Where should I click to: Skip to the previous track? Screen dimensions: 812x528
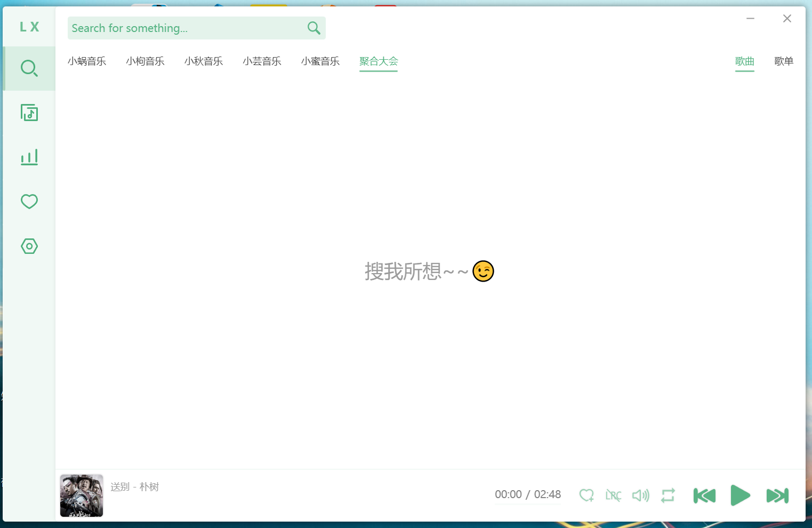[704, 495]
